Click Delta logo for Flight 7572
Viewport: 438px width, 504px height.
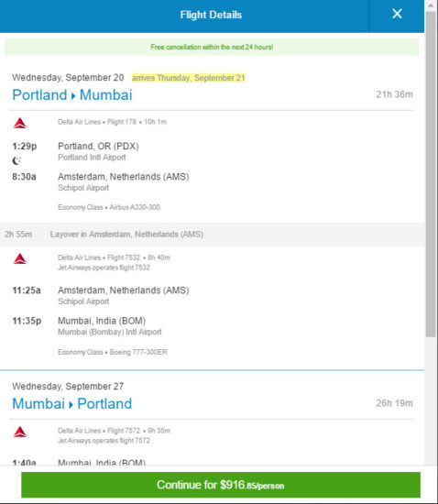(20, 432)
